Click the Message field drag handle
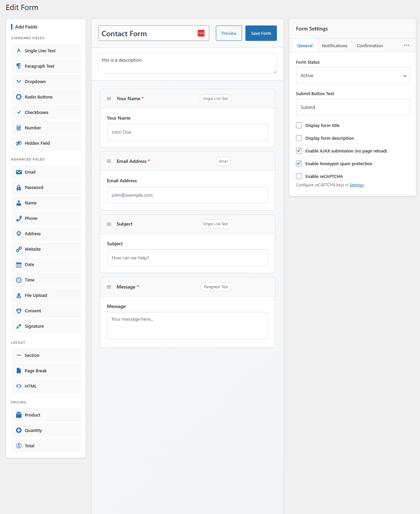This screenshot has height=514, width=420. pyautogui.click(x=109, y=287)
